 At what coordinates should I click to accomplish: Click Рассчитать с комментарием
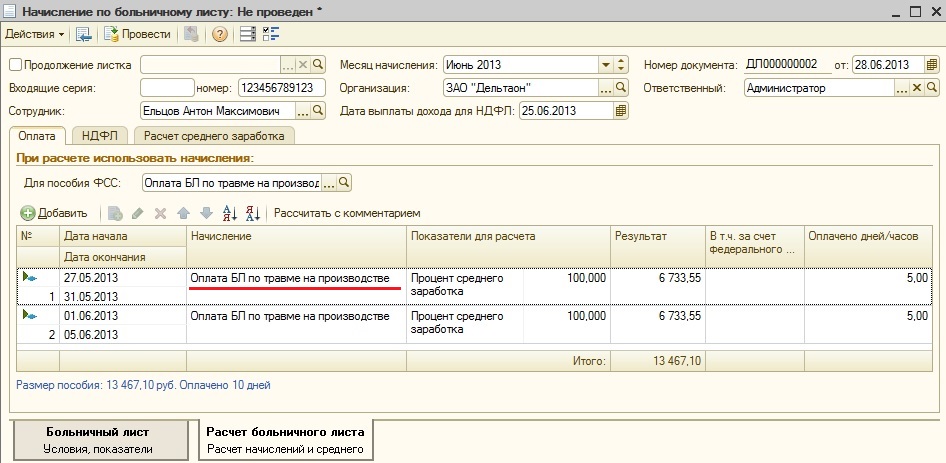point(347,213)
